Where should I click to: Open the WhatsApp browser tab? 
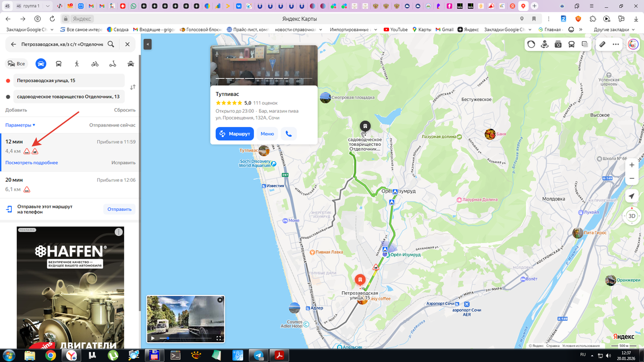point(133,6)
